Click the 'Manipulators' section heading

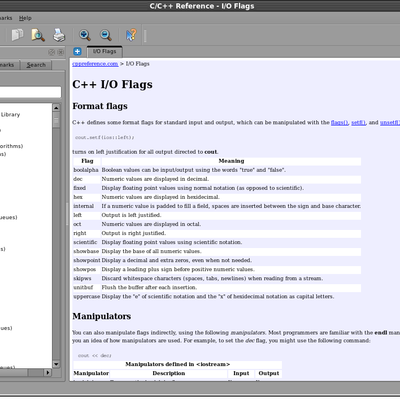click(x=102, y=316)
